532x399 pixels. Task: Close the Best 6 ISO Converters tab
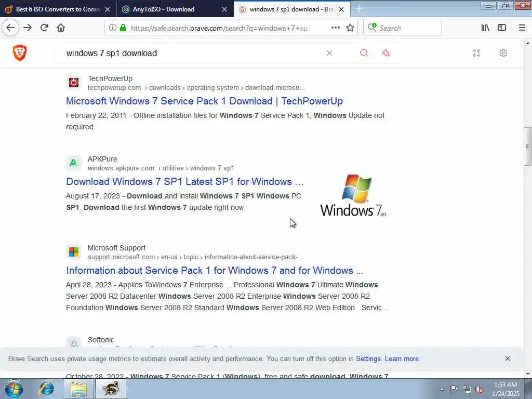pyautogui.click(x=108, y=9)
